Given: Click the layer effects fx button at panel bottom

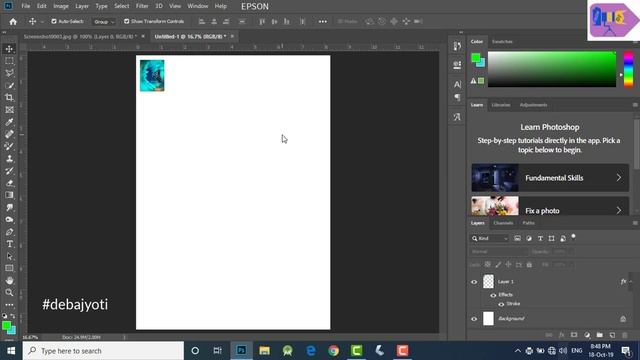Looking at the screenshot, I should 562,335.
